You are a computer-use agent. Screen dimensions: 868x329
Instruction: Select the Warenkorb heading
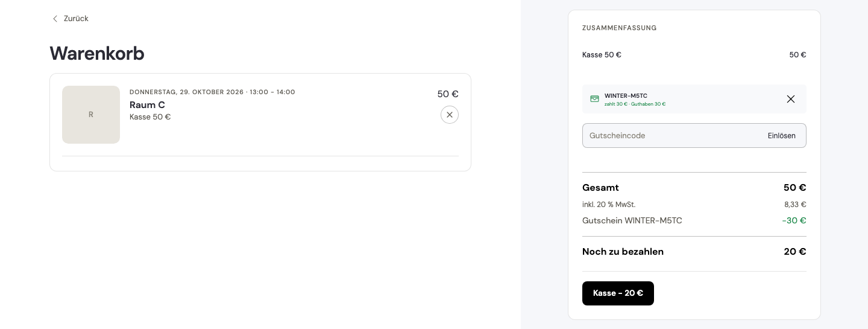(97, 54)
